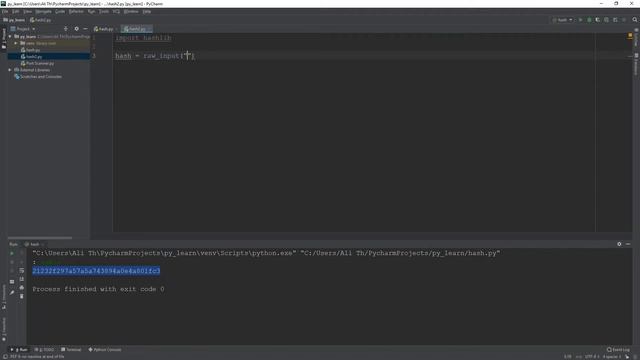Open the Tools menu
The image size is (640, 360).
[104, 11]
